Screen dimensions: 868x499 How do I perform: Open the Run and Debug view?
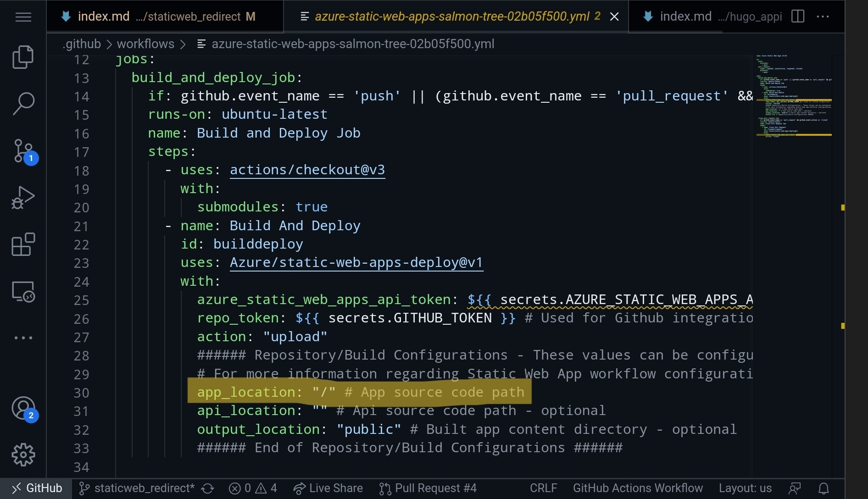23,197
